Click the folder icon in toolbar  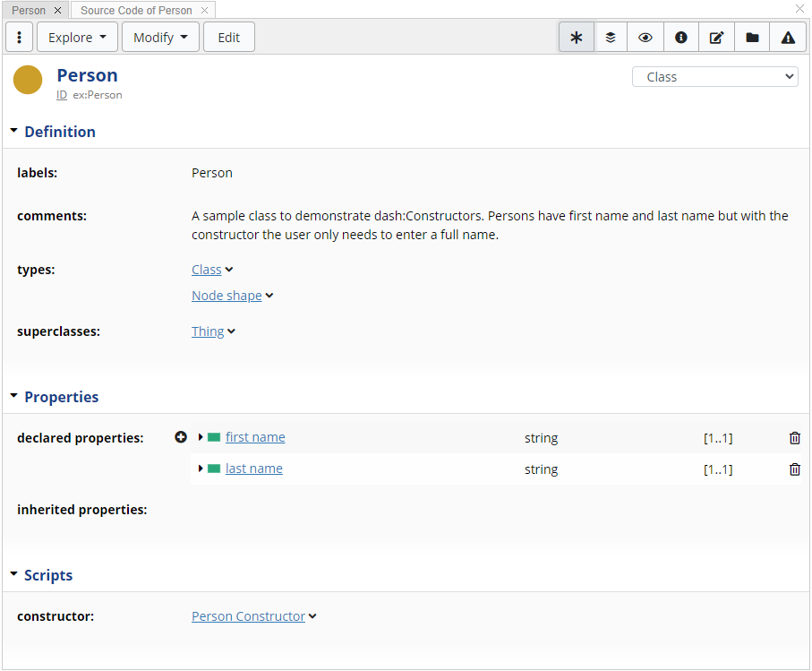pos(752,38)
